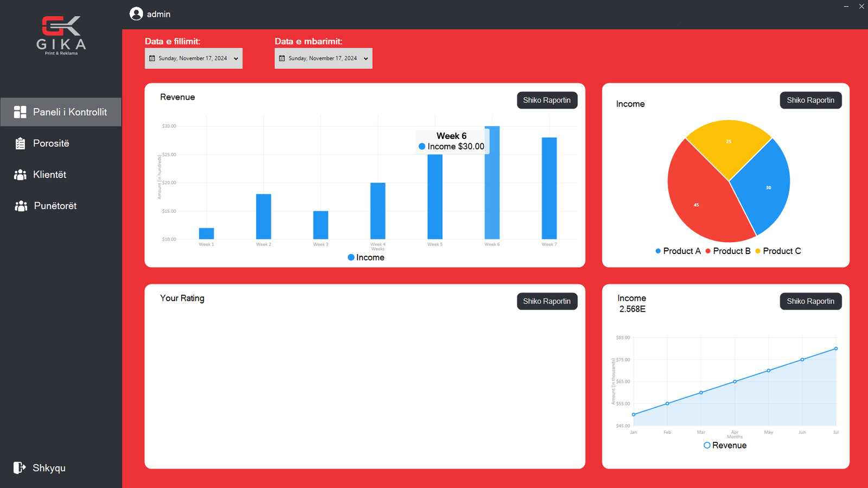Open the Porositë menu item
This screenshot has width=868, height=488.
click(51, 143)
